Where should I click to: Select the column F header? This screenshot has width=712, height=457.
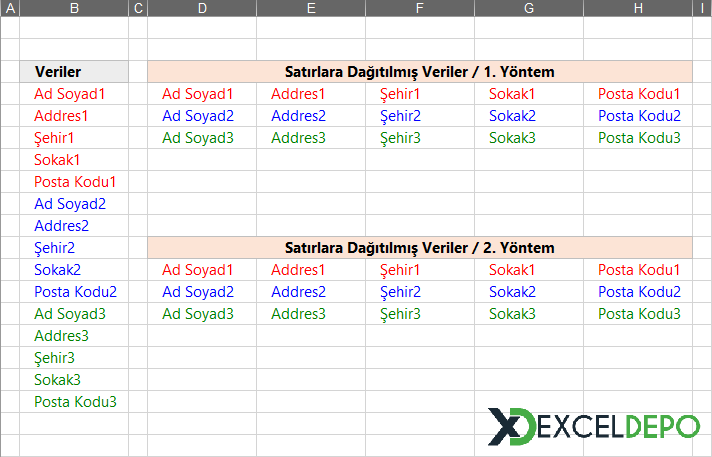coord(420,8)
